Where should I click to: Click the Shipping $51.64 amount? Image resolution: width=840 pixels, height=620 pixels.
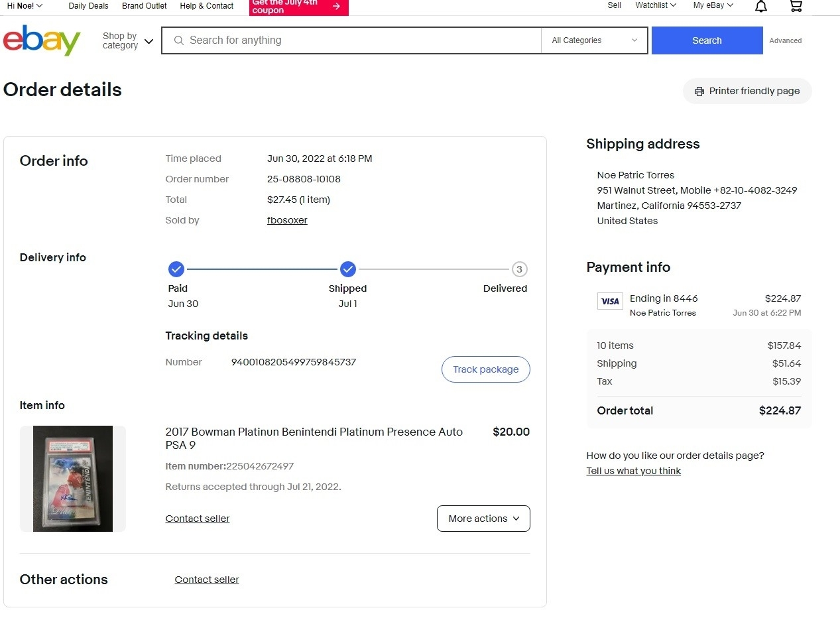point(786,363)
